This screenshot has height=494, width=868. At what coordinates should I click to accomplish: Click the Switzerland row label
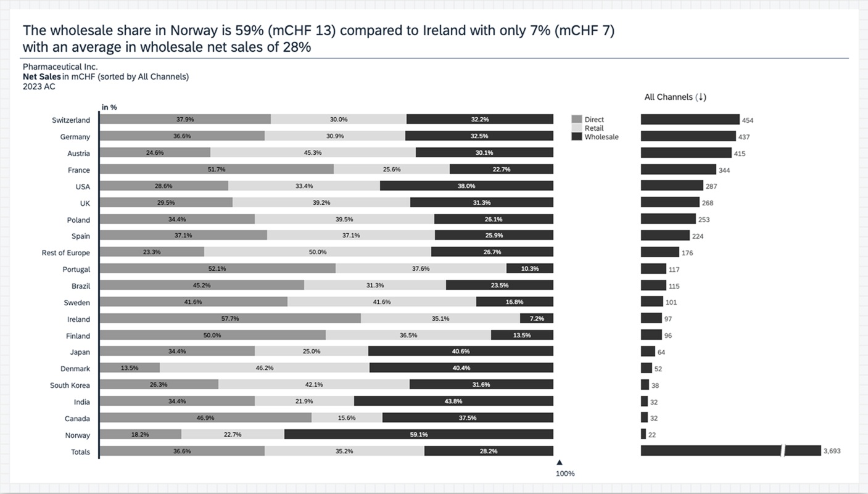click(x=71, y=120)
